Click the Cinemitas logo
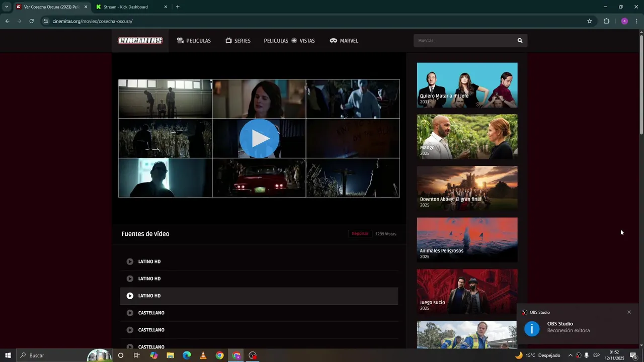Screen dimensions: 644x362 pyautogui.click(x=140, y=41)
